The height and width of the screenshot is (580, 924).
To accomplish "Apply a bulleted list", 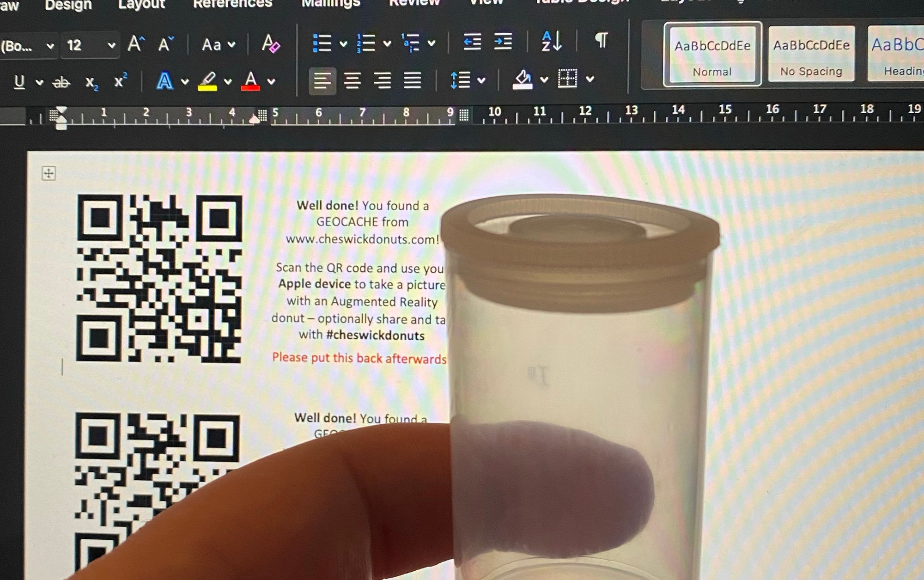I will (322, 43).
